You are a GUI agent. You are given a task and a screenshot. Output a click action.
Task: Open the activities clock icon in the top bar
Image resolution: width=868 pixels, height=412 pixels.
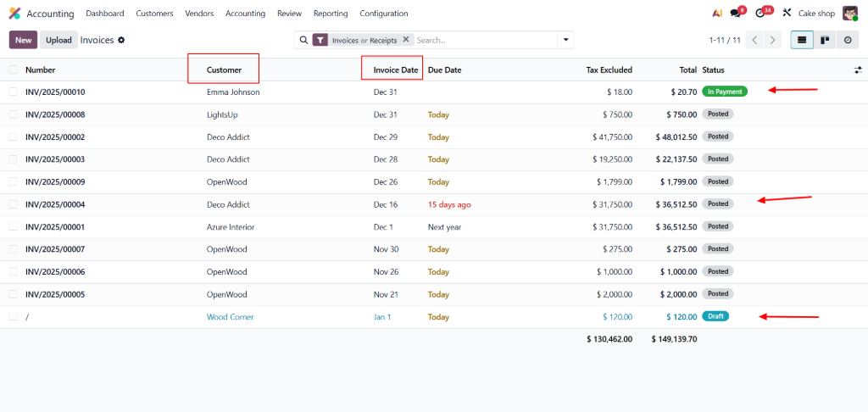tap(760, 14)
